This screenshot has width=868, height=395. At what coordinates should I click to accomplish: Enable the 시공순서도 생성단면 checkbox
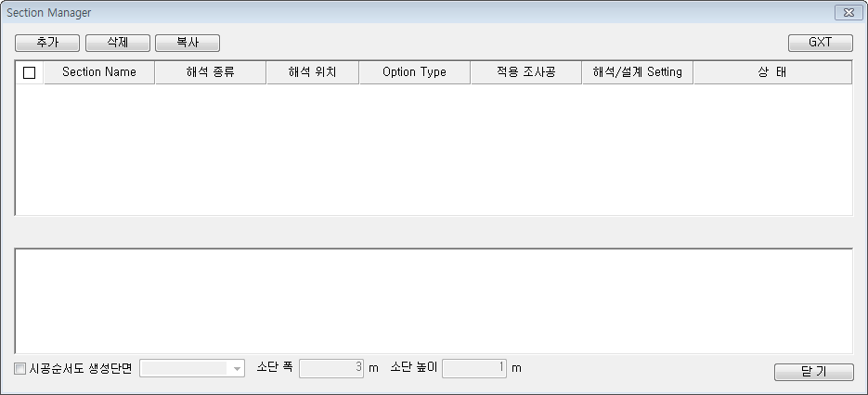pos(20,368)
